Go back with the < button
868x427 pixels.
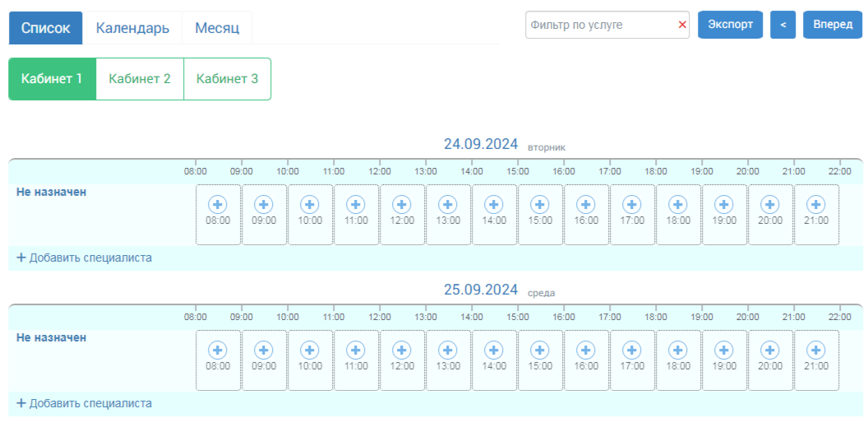tap(783, 25)
